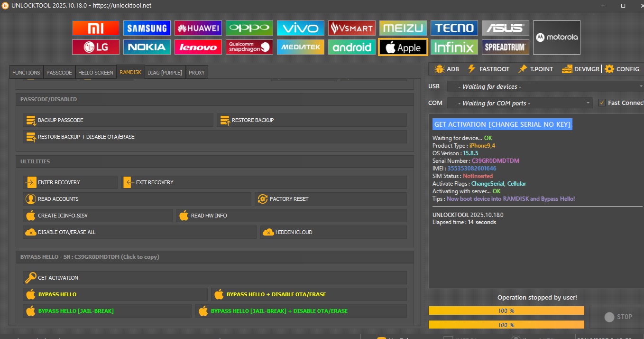Click green BYPASS HELLO [JAIL-BREAK] button
644x339 pixels.
pos(108,311)
